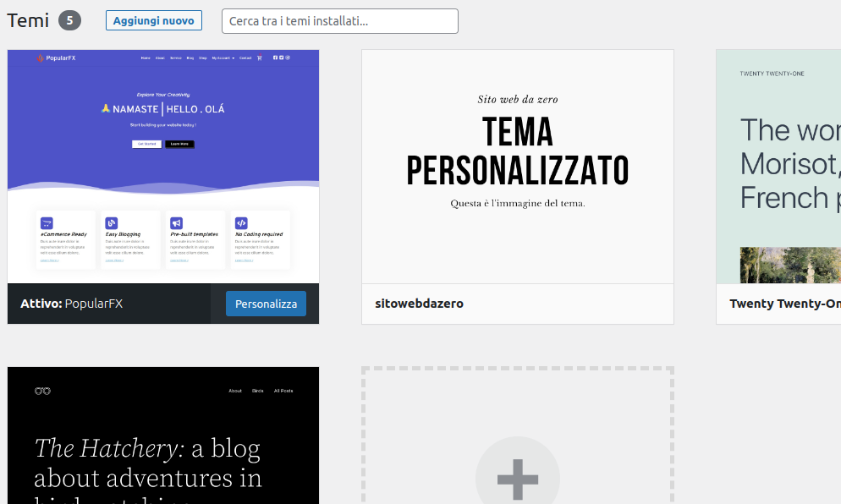This screenshot has width=841, height=504.
Task: Click the sitowebdazero theme name label
Action: 419,304
